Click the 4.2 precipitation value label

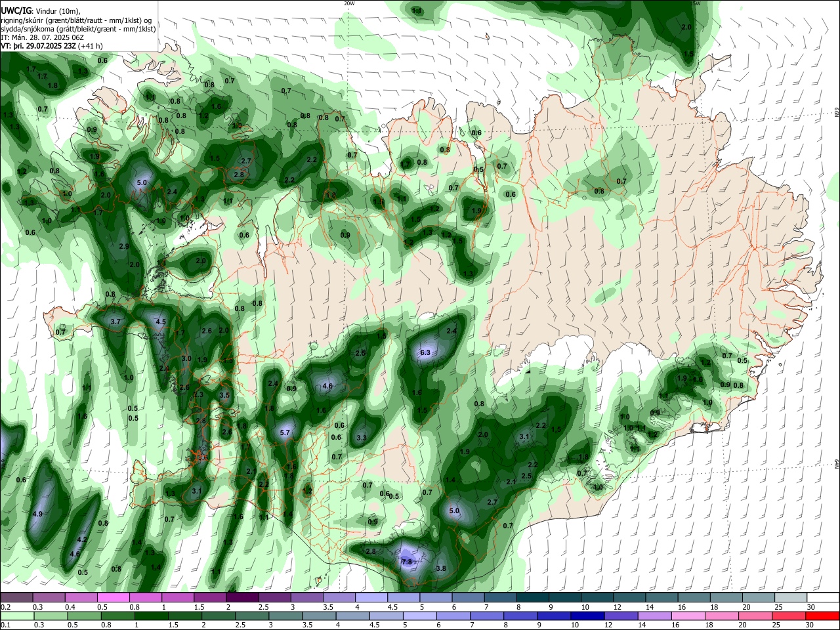82,539
